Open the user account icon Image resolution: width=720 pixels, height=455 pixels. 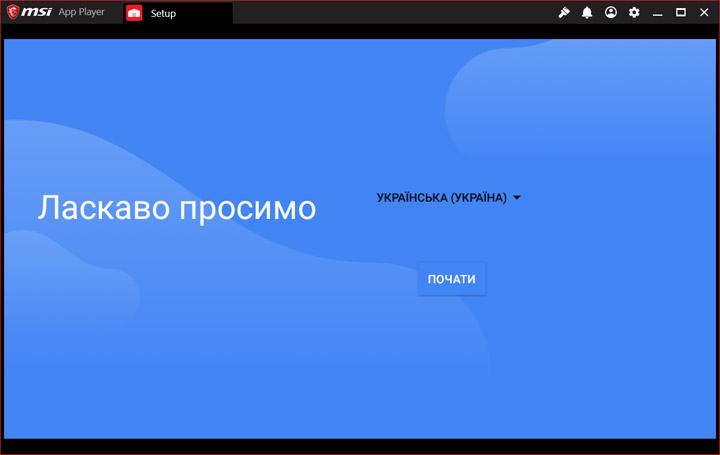pyautogui.click(x=611, y=12)
